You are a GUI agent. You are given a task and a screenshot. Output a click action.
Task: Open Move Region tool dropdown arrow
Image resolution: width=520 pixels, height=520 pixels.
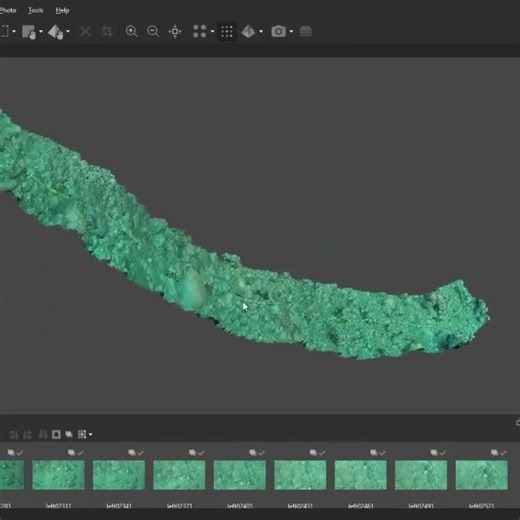(41, 32)
